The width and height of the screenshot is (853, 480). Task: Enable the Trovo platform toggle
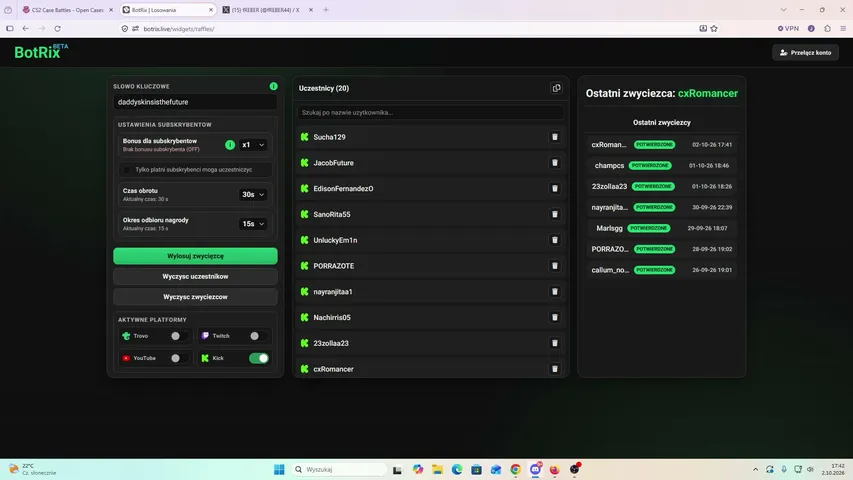tap(178, 336)
